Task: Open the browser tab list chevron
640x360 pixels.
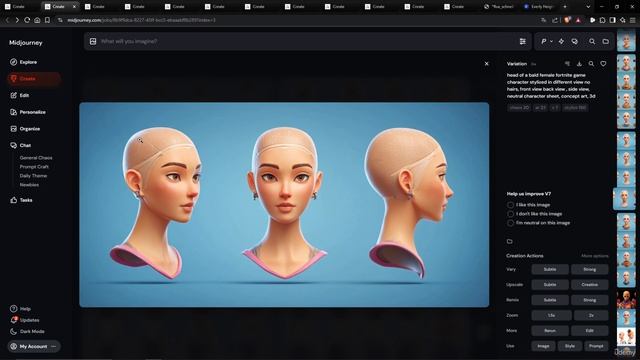Action: coord(588,7)
